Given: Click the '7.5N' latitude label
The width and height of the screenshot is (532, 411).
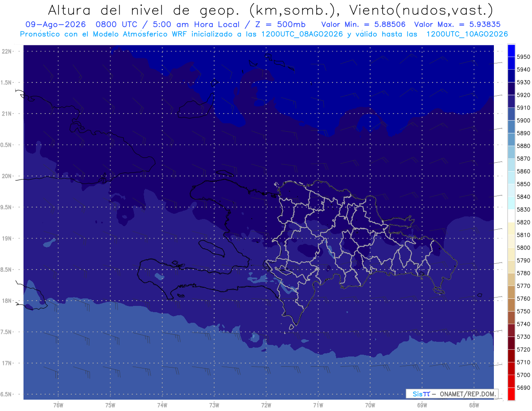Looking at the screenshot, I should coord(7,332).
